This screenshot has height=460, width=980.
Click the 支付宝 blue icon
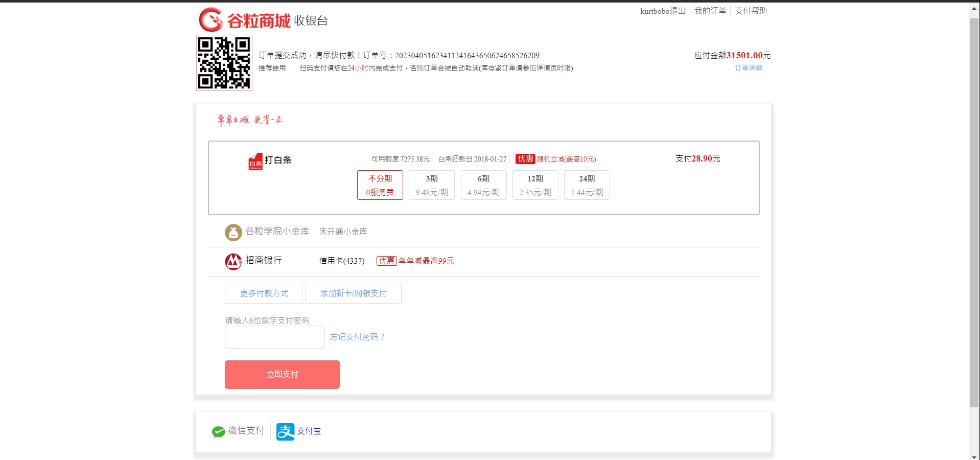[285, 431]
